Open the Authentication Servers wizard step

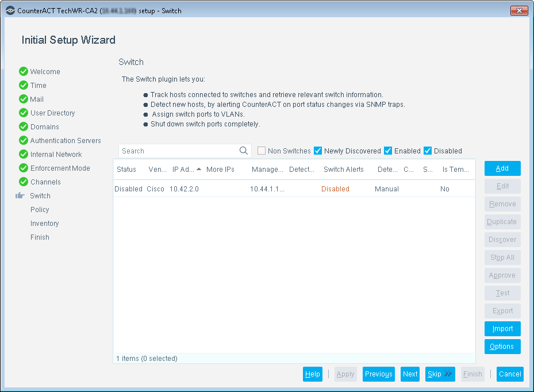[66, 141]
